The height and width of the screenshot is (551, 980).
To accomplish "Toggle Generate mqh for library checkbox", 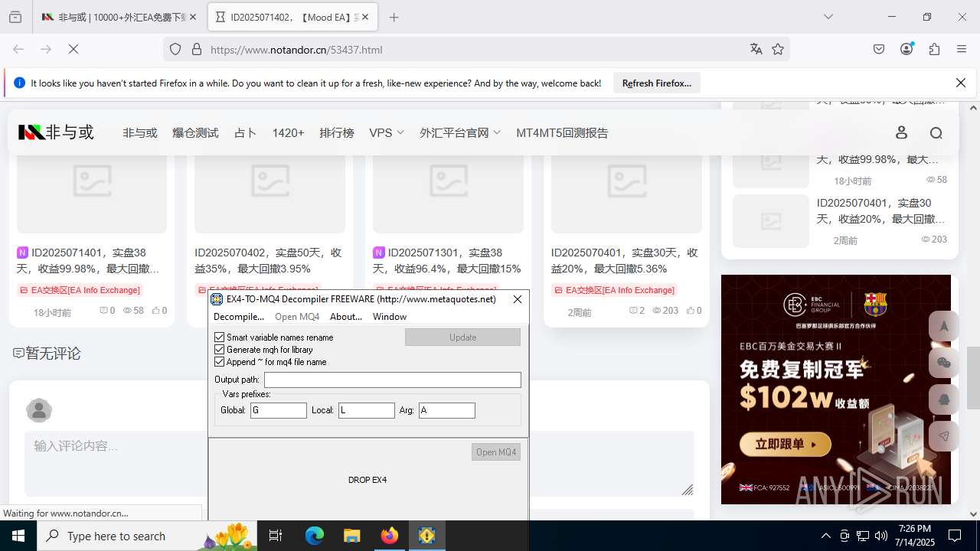I will click(220, 349).
